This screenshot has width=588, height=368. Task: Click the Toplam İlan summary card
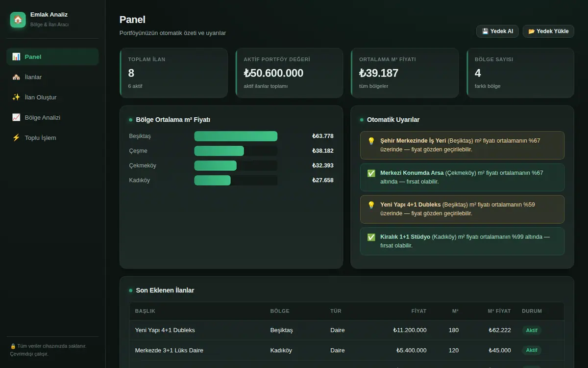173,73
